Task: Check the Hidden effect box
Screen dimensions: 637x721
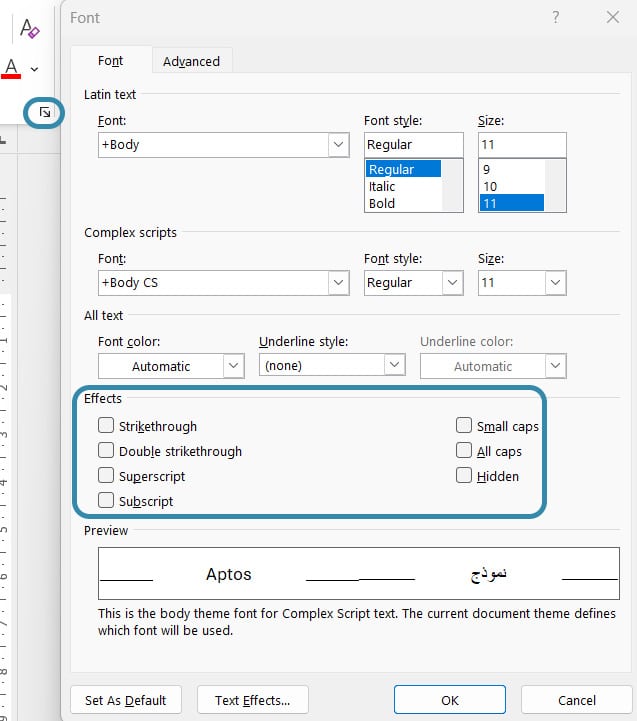Action: (464, 476)
